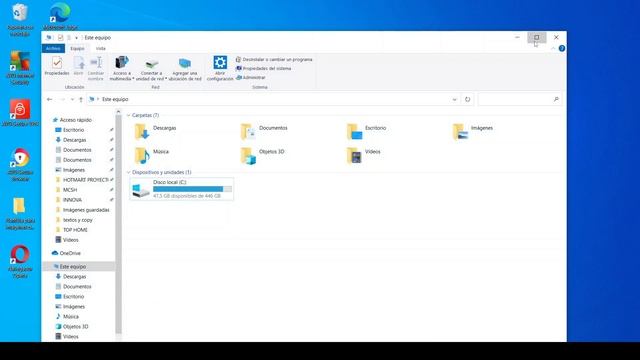The width and height of the screenshot is (640, 360).
Task: Open the HOTMART PROYECTO folder in the sidebar
Action: 86,180
